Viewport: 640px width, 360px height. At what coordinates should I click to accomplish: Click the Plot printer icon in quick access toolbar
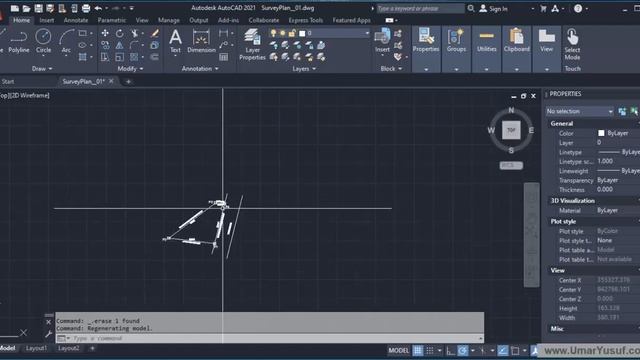[86, 8]
